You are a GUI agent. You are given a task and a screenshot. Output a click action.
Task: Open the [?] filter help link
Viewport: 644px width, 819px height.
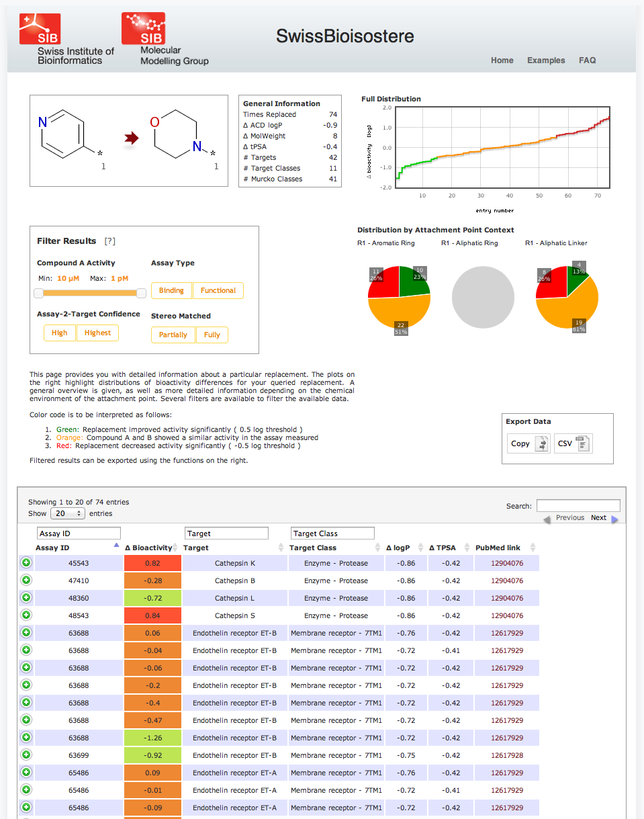[110, 241]
